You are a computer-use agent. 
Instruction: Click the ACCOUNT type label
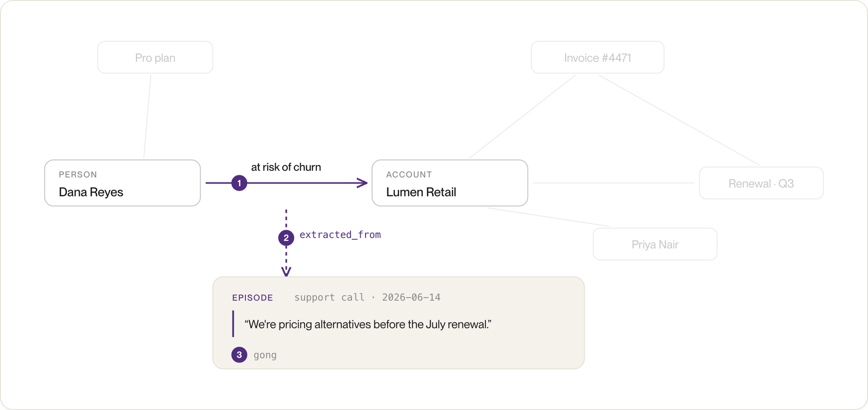tap(409, 175)
